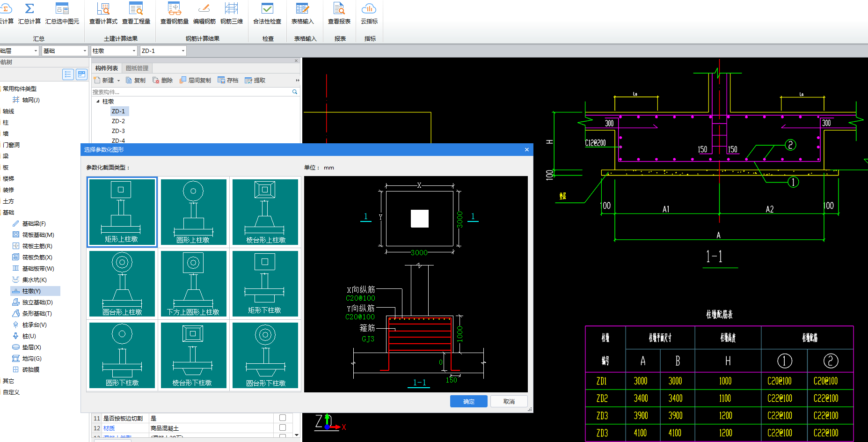
Task: Choose 棱台形上柱墩 section thumbnail
Action: pyautogui.click(x=265, y=212)
